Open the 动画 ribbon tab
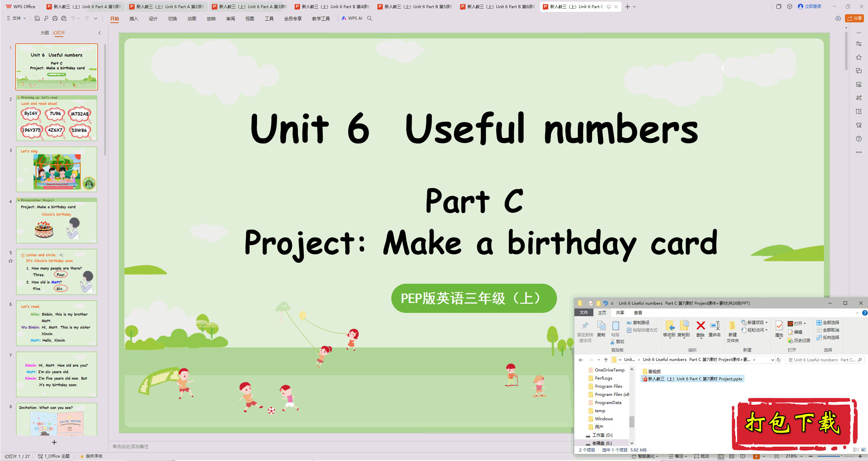The image size is (868, 461). coord(192,19)
